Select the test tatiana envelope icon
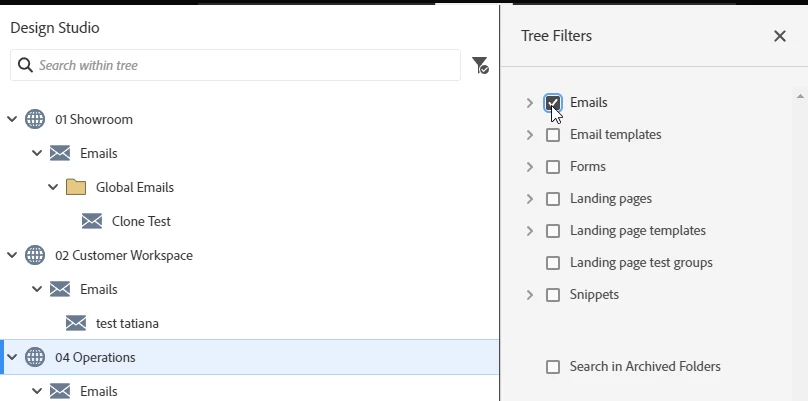 pyautogui.click(x=76, y=323)
